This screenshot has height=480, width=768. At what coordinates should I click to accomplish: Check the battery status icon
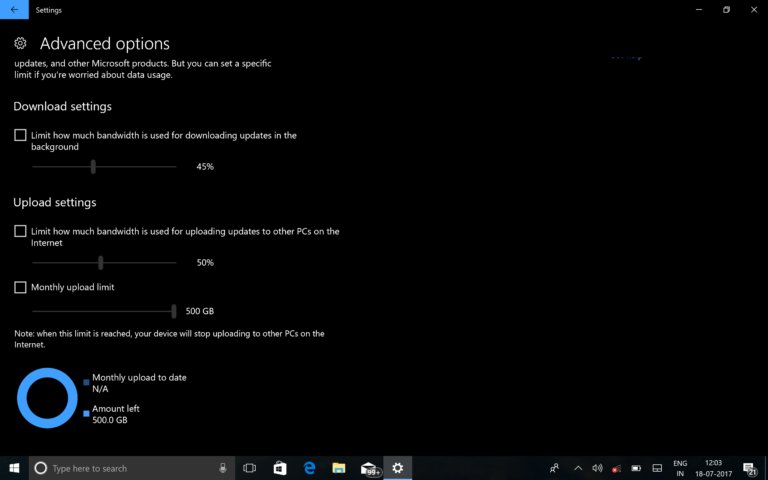tap(636, 468)
